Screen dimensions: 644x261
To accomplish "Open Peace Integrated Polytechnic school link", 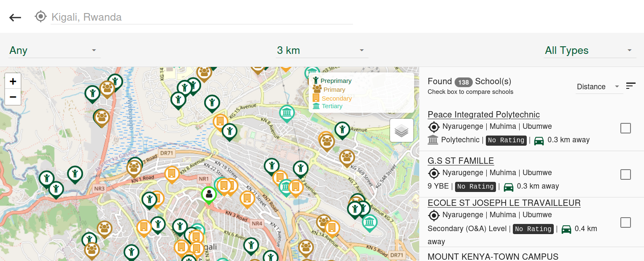I will (483, 115).
